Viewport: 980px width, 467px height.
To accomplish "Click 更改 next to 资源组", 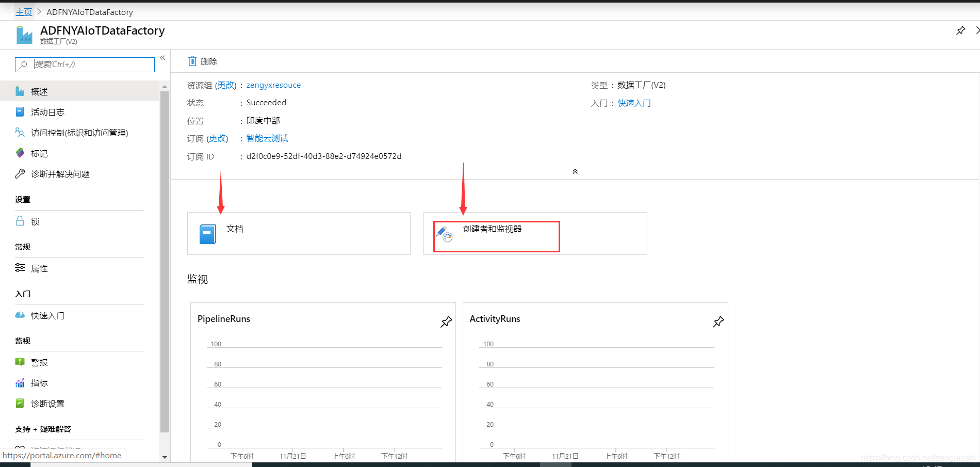I will point(225,85).
